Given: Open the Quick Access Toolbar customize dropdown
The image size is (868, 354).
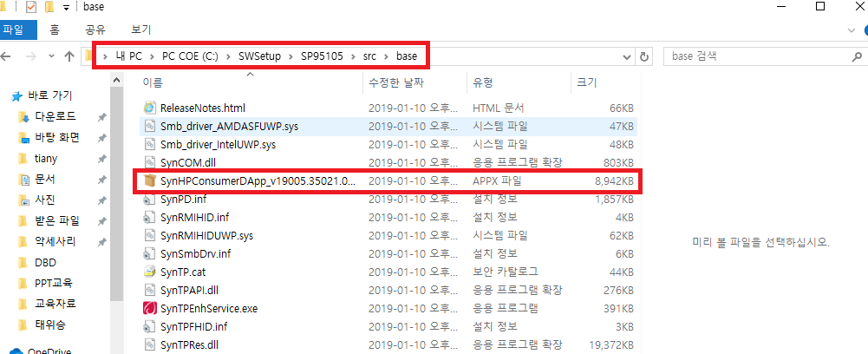Looking at the screenshot, I should click(67, 8).
